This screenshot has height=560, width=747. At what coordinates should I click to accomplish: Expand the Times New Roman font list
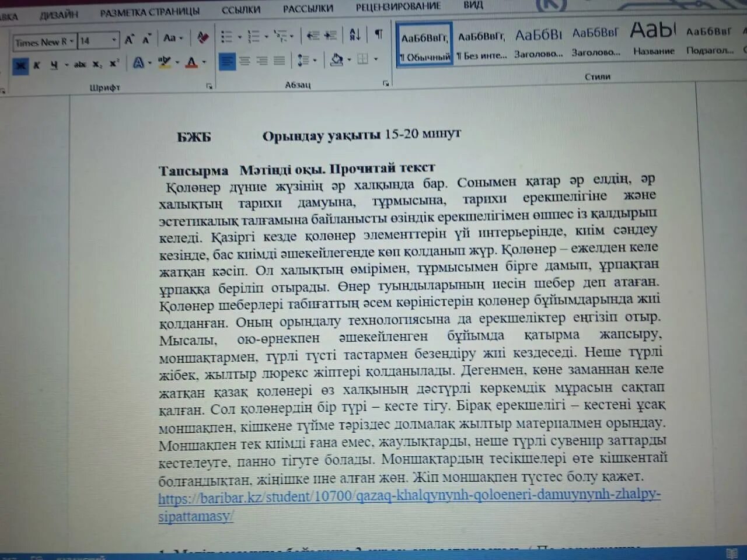coord(72,41)
